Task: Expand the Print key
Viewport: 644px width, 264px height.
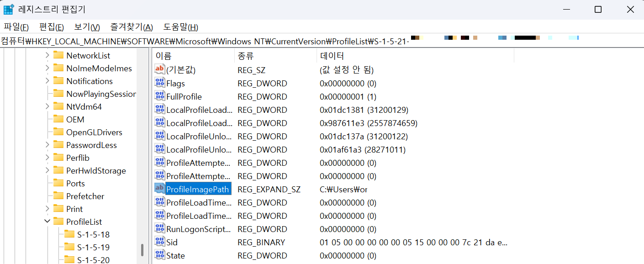Action: coord(47,209)
